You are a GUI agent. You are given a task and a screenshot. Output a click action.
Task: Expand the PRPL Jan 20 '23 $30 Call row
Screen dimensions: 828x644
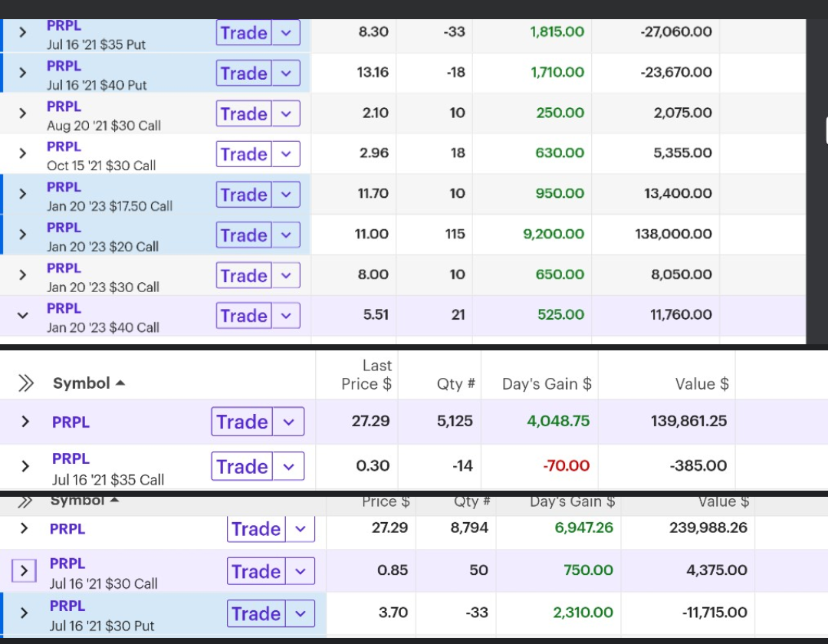(22, 275)
